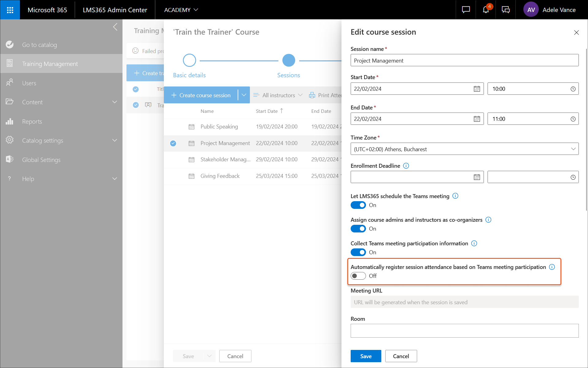Click the Edit course session panel scrollbar
Viewport: 588px width, 368px height.
(586, 129)
